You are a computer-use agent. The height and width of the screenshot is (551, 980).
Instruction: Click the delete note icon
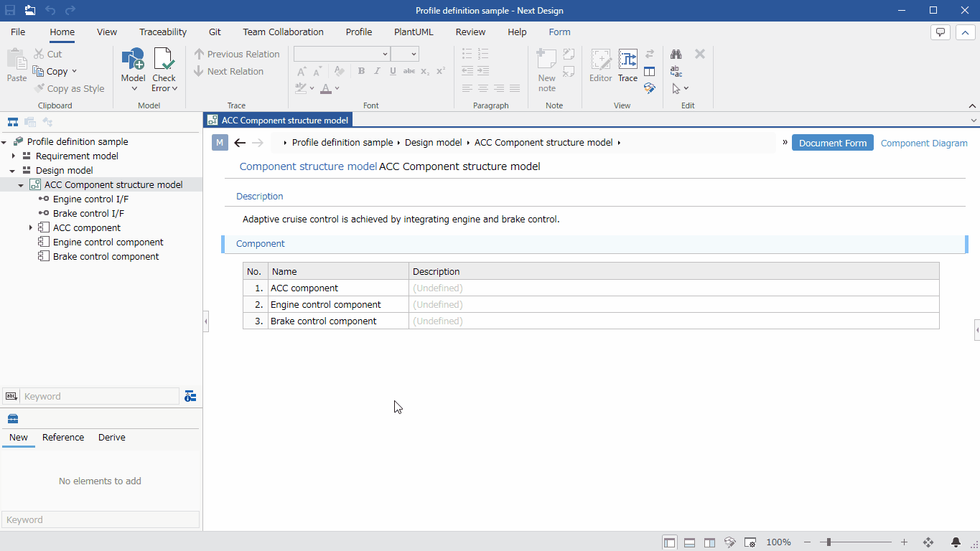point(569,71)
